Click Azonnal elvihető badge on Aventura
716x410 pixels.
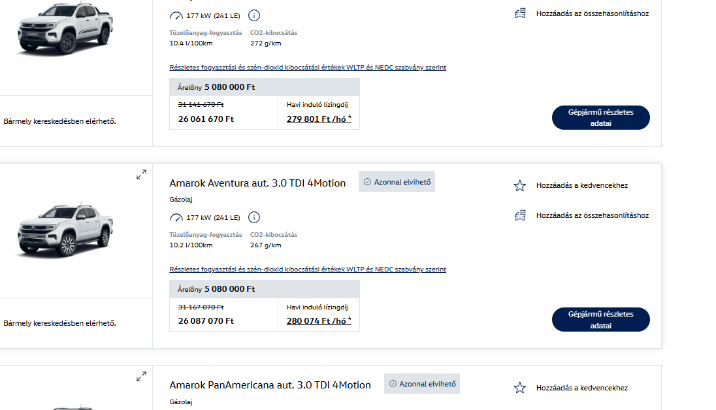(397, 182)
